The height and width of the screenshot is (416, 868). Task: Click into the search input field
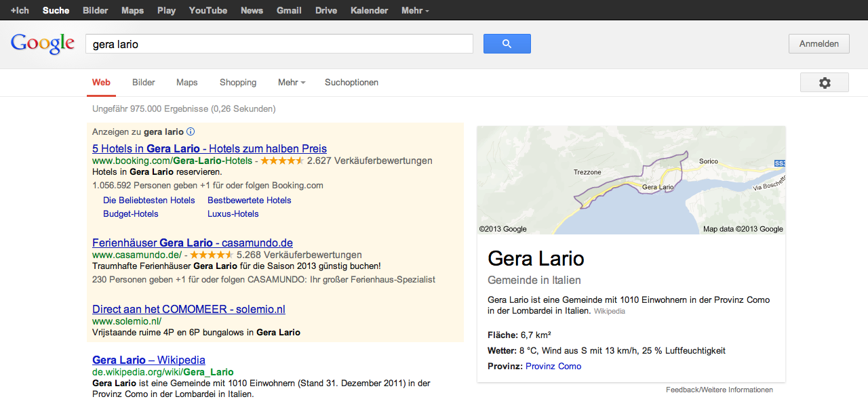(278, 44)
